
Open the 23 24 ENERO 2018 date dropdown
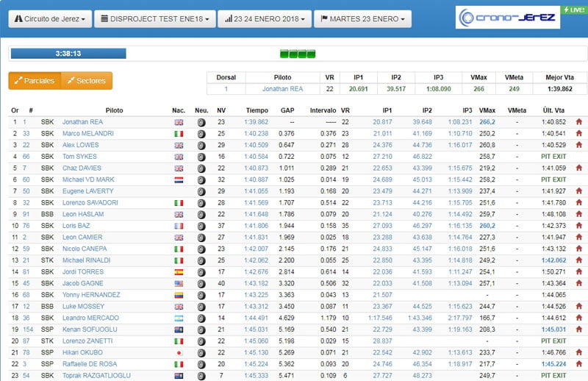[x=263, y=18]
